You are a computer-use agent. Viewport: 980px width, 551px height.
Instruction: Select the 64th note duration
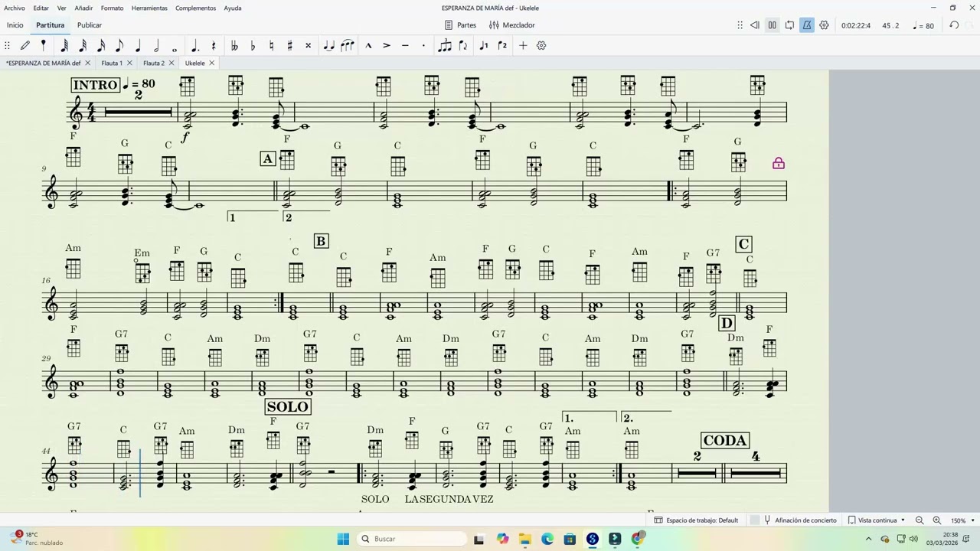(64, 46)
